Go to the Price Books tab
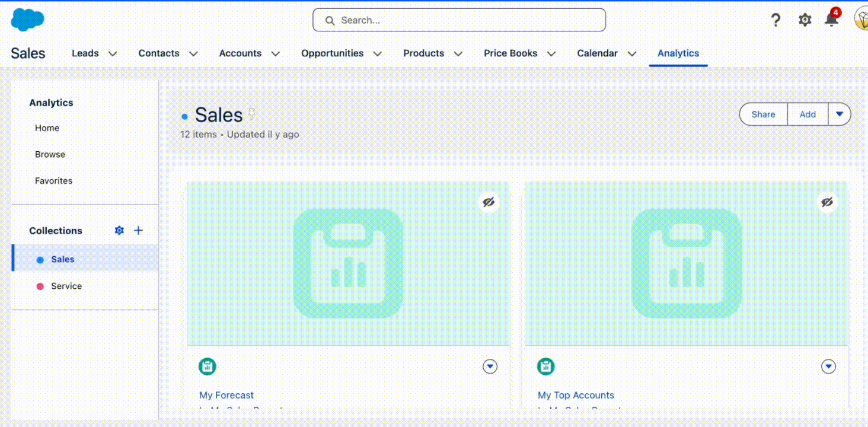Viewport: 868px width, 427px height. click(x=510, y=53)
